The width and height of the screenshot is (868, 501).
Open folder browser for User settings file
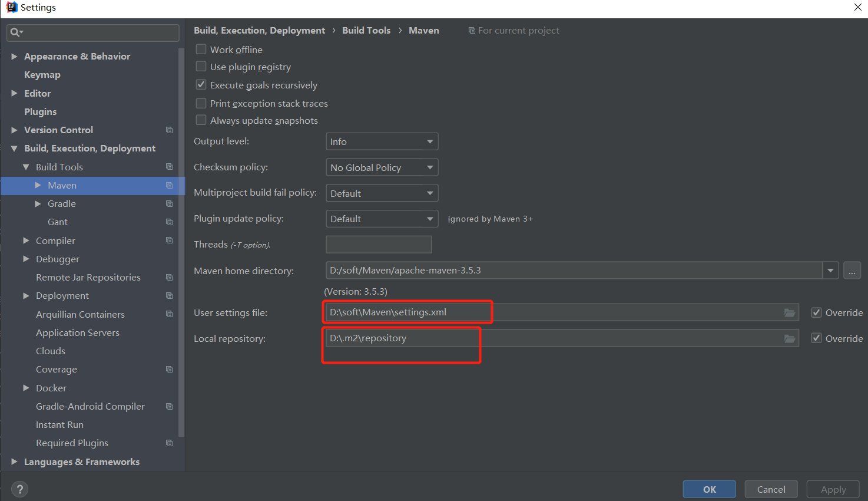point(789,312)
